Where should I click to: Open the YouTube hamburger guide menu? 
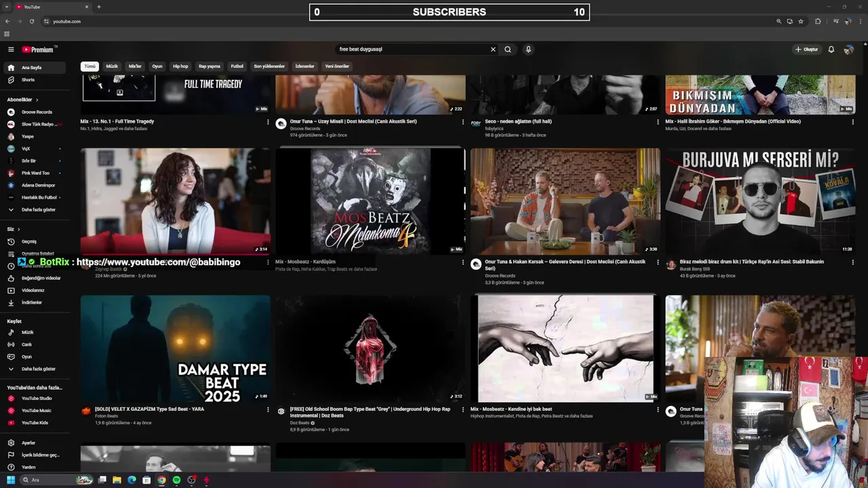pyautogui.click(x=11, y=49)
